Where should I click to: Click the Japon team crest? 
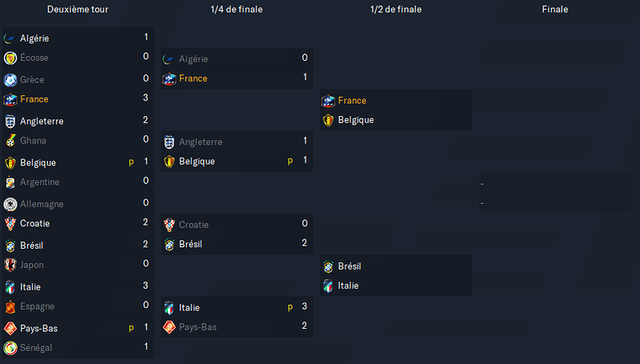10,266
